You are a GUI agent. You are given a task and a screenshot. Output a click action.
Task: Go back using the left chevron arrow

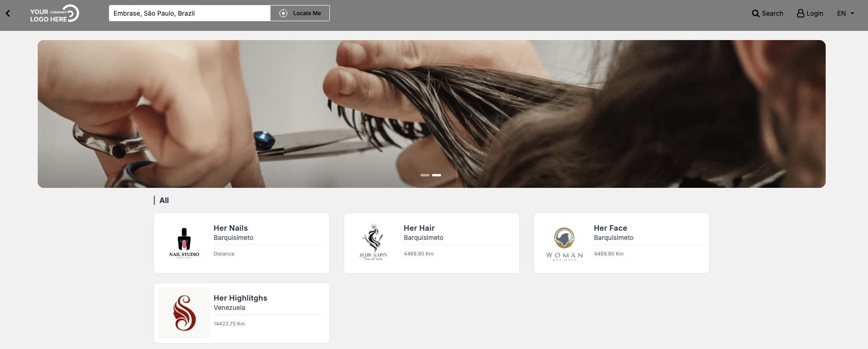8,13
